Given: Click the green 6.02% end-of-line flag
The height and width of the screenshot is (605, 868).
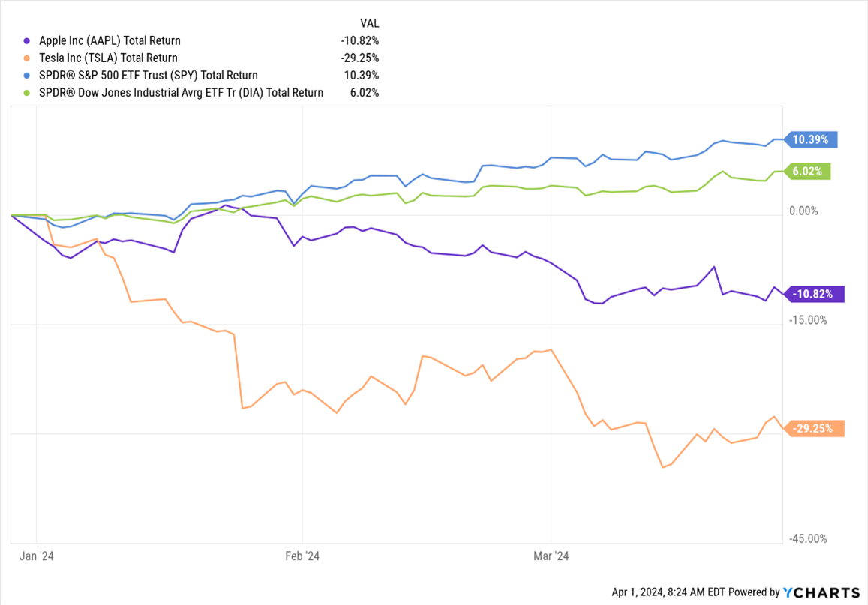Looking at the screenshot, I should tap(810, 172).
